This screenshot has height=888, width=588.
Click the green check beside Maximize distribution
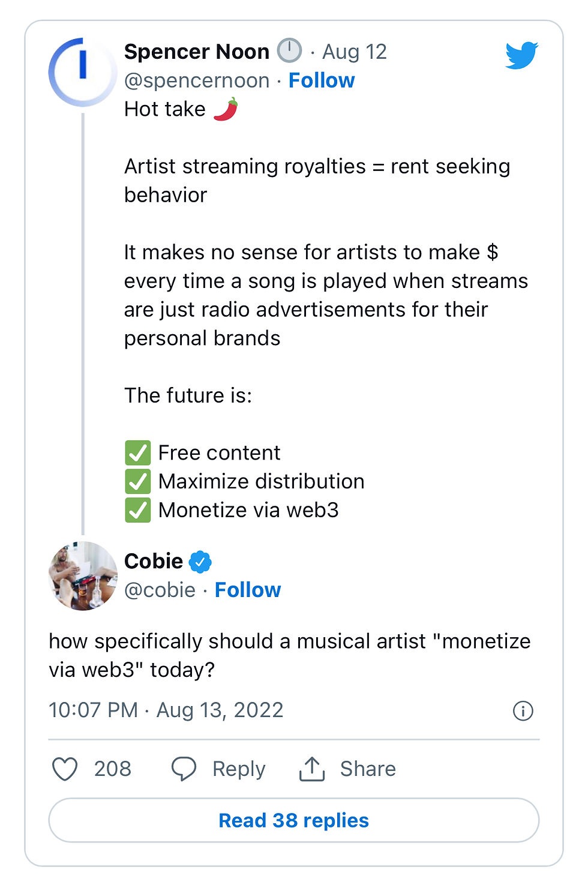pyautogui.click(x=138, y=481)
